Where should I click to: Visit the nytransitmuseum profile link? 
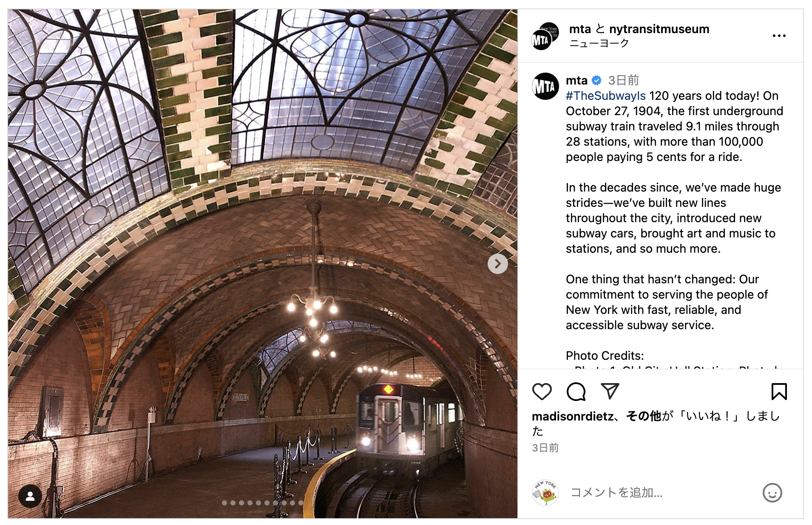(659, 29)
